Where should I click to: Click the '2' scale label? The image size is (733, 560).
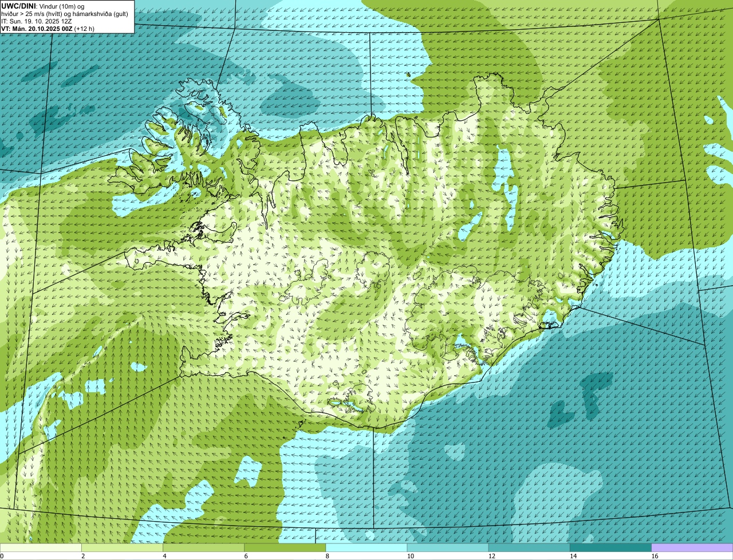[83, 556]
